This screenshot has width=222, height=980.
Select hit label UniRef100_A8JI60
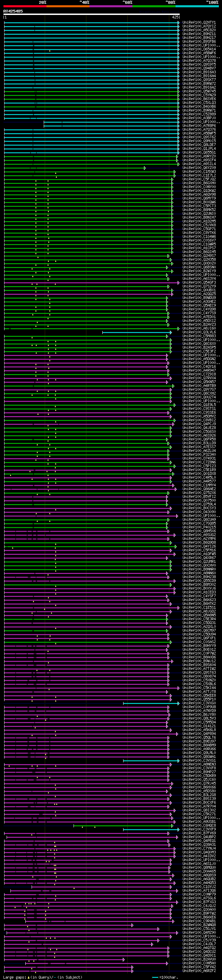[x=199, y=328]
